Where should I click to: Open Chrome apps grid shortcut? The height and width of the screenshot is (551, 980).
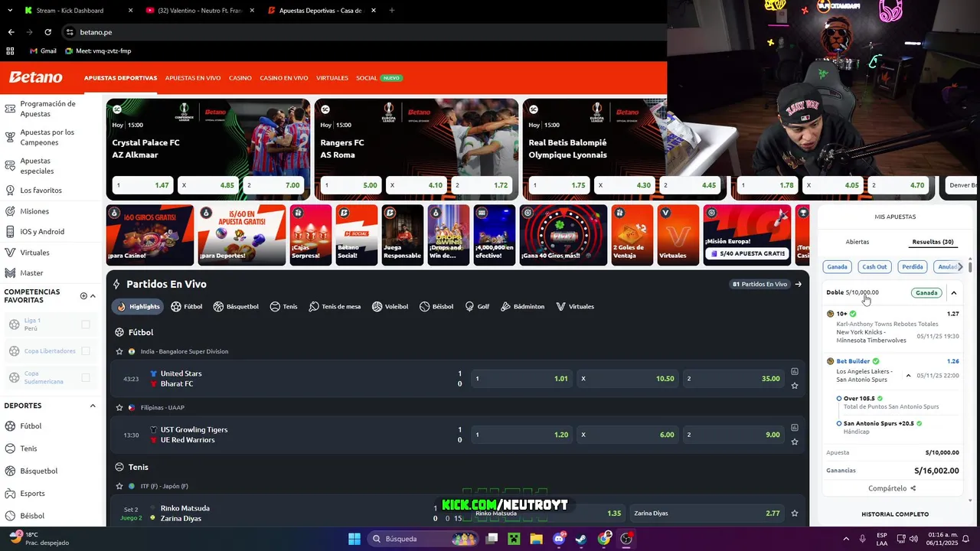[x=10, y=51]
